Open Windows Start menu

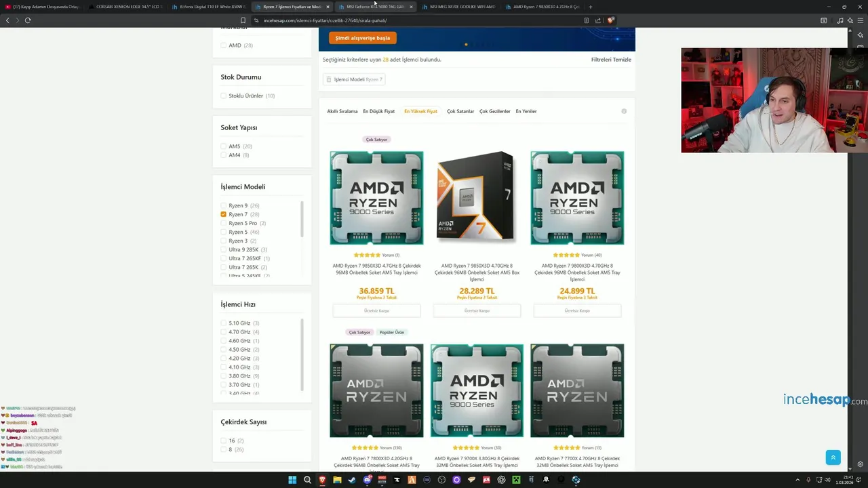coord(292,480)
